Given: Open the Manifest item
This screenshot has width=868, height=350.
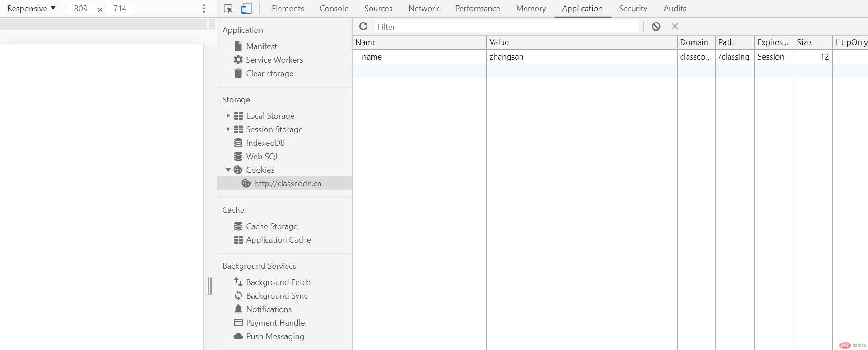Looking at the screenshot, I should point(261,46).
